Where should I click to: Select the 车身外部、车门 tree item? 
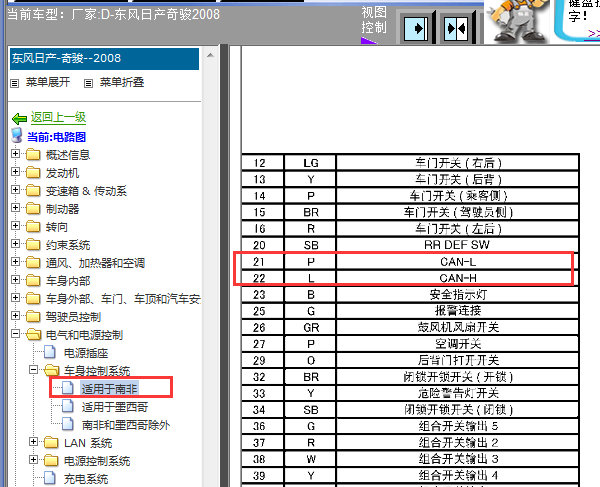click(x=123, y=299)
